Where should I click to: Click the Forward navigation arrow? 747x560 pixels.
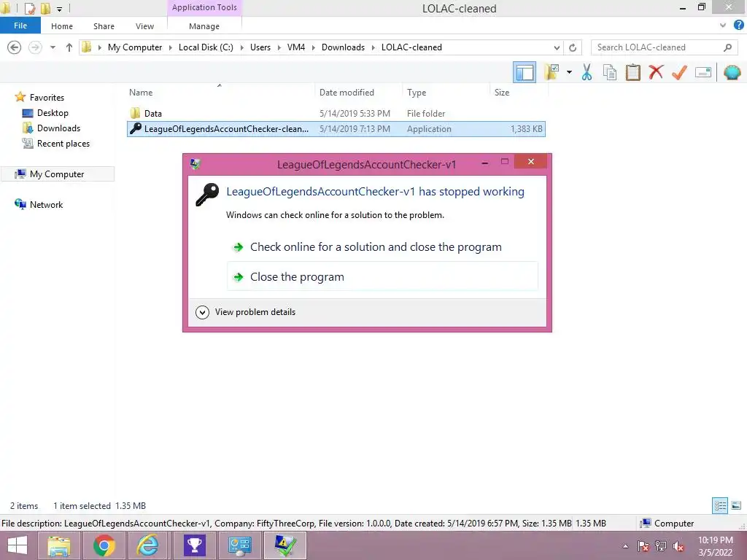click(x=35, y=47)
